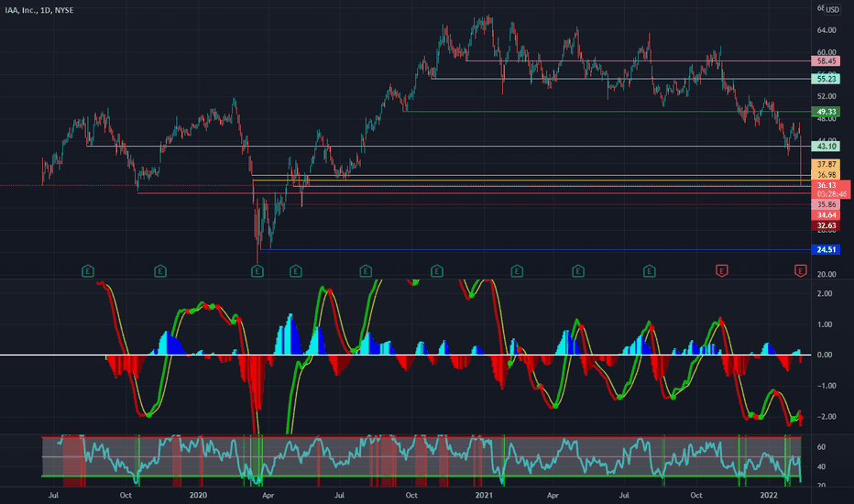Screen dimensions: 854x504
Task: Open the red earnings marker for February 2022
Action: pyautogui.click(x=800, y=271)
